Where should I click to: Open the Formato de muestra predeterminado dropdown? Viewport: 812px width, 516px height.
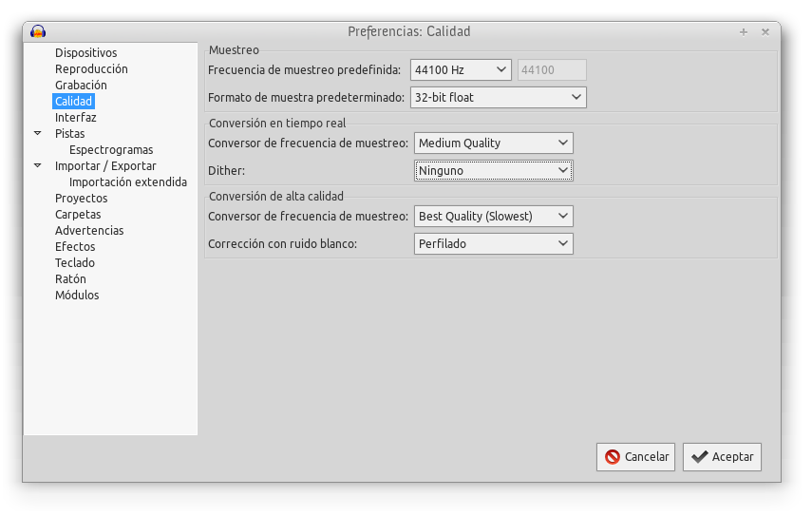click(498, 97)
